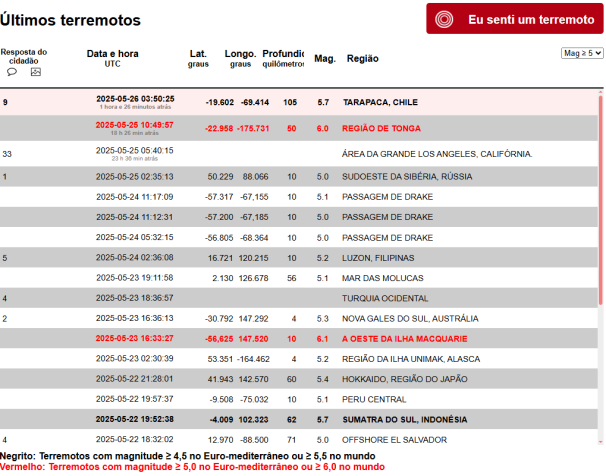Click A OESTE DA ILHA MACQUARIE row
The width and height of the screenshot is (606, 476).
click(299, 338)
